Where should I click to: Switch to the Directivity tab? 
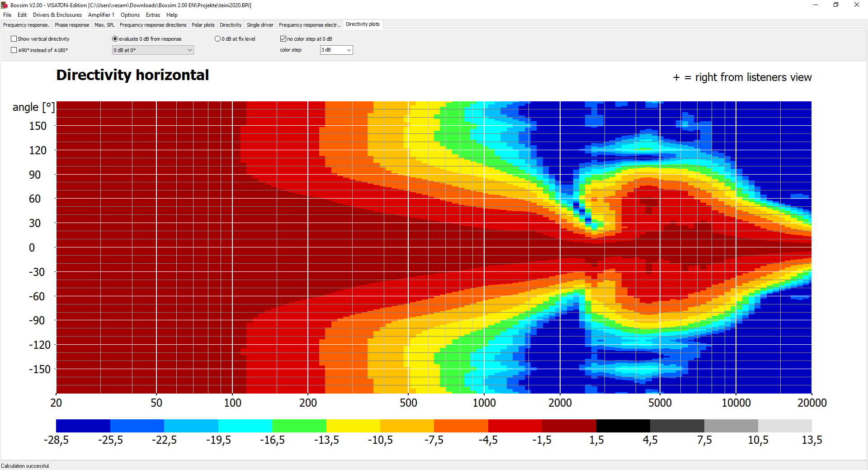click(231, 25)
